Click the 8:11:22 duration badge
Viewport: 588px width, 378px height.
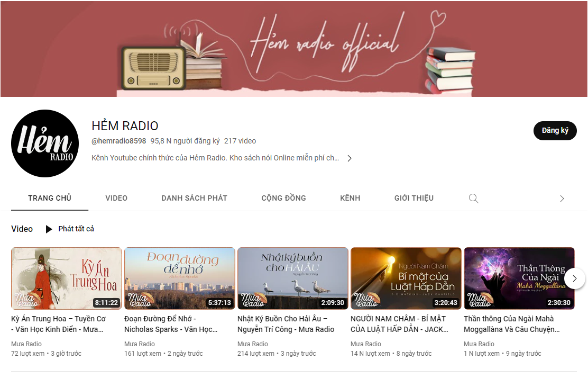tap(106, 302)
